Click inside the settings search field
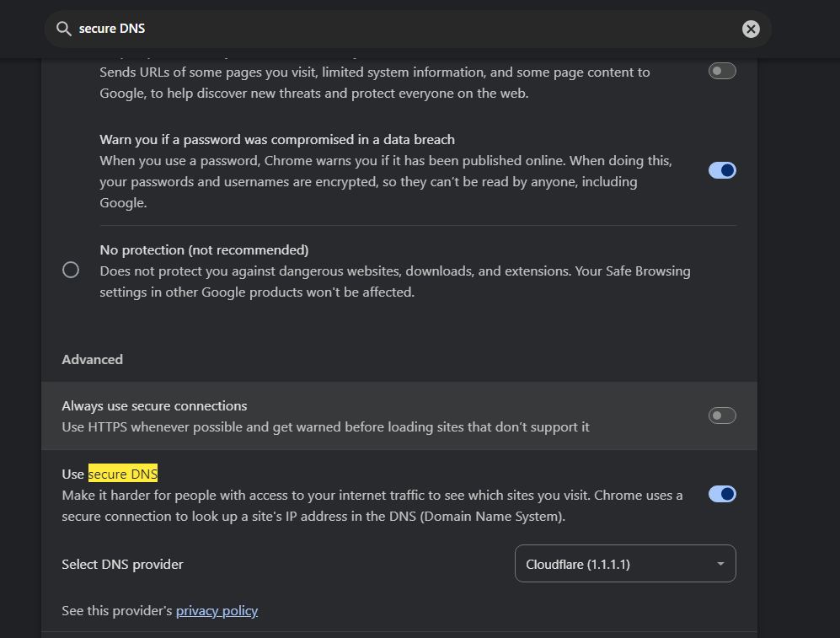Image resolution: width=840 pixels, height=638 pixels. pyautogui.click(x=337, y=28)
